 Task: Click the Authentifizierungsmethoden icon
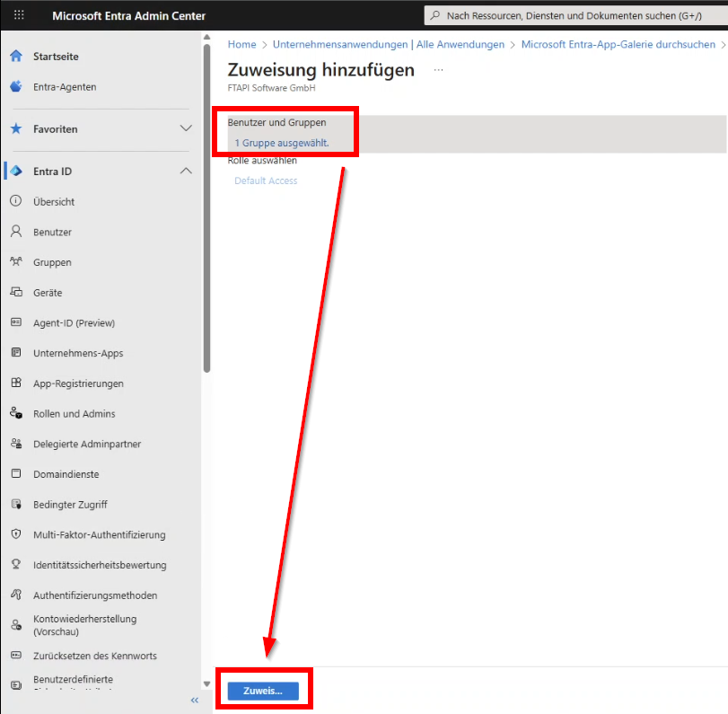pos(16,595)
